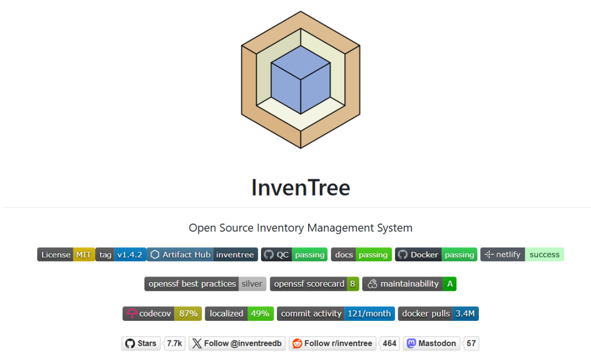Open the maintainability A badge
This screenshot has height=364, width=591.
pyautogui.click(x=409, y=284)
